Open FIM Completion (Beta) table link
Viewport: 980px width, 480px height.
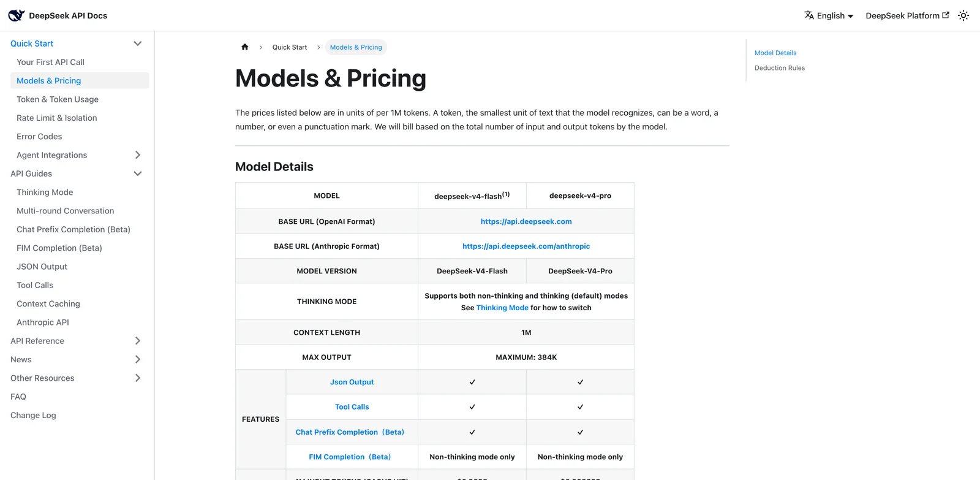(x=350, y=457)
